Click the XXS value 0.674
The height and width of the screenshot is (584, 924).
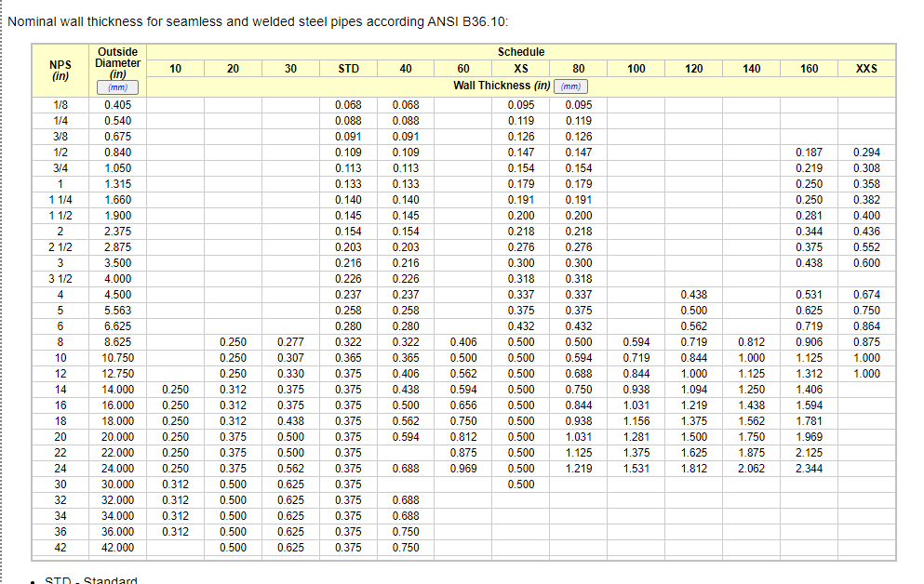pyautogui.click(x=866, y=295)
